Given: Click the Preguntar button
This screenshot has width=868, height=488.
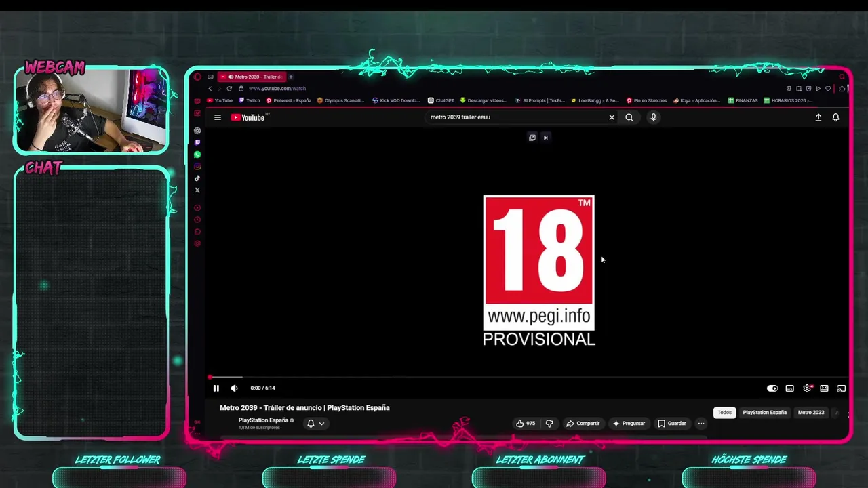Looking at the screenshot, I should [x=629, y=424].
